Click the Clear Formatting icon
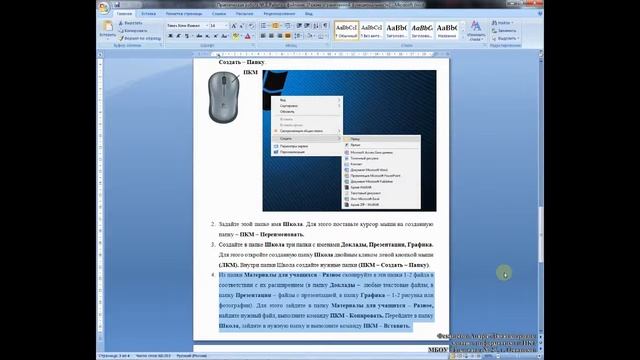The image size is (640, 360). [251, 26]
